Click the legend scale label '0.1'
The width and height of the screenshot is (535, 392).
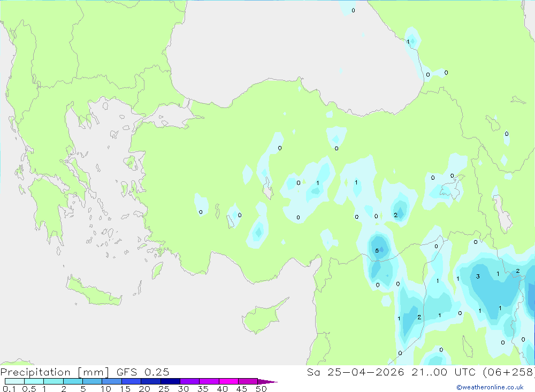pos(9,389)
